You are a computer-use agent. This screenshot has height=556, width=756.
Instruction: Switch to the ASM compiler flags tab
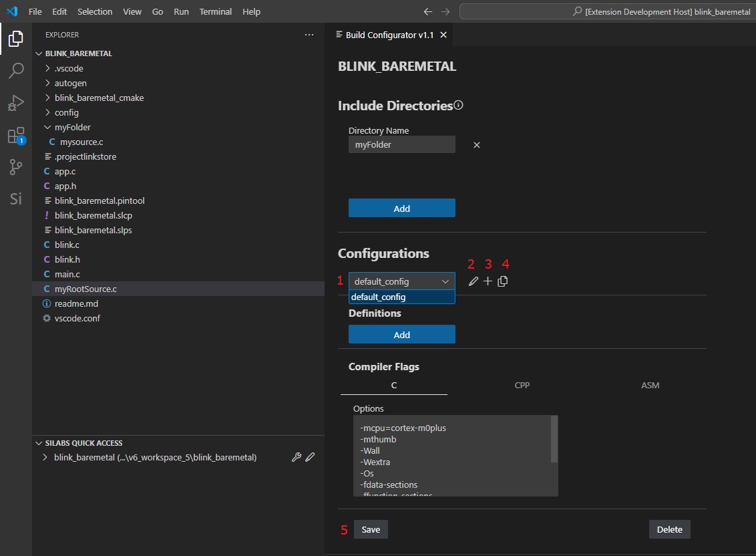[650, 385]
